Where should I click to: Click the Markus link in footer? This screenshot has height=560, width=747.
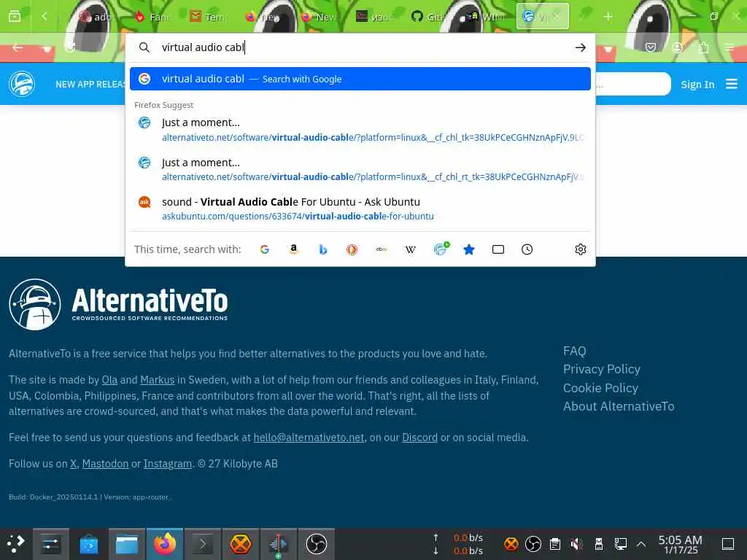(158, 380)
